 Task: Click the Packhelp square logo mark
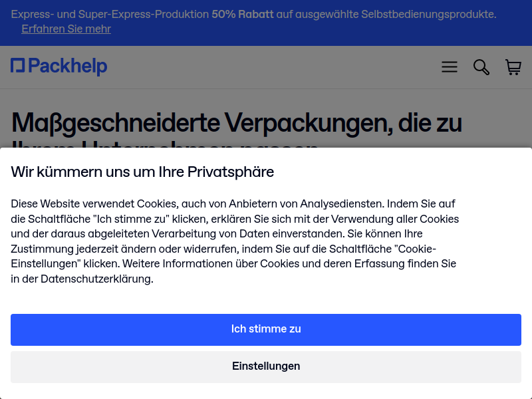(x=18, y=65)
